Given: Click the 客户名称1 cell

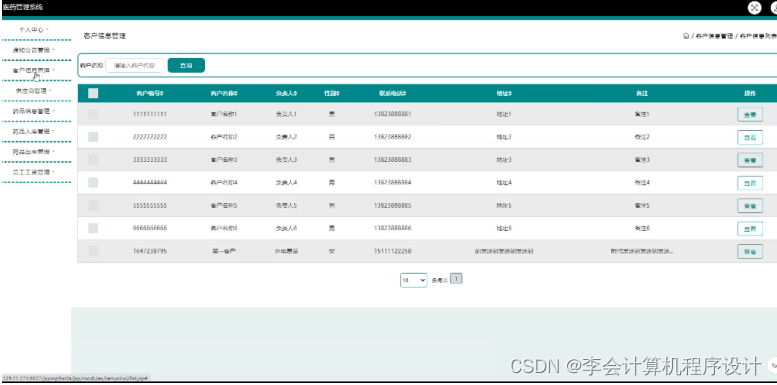Looking at the screenshot, I should (x=224, y=114).
